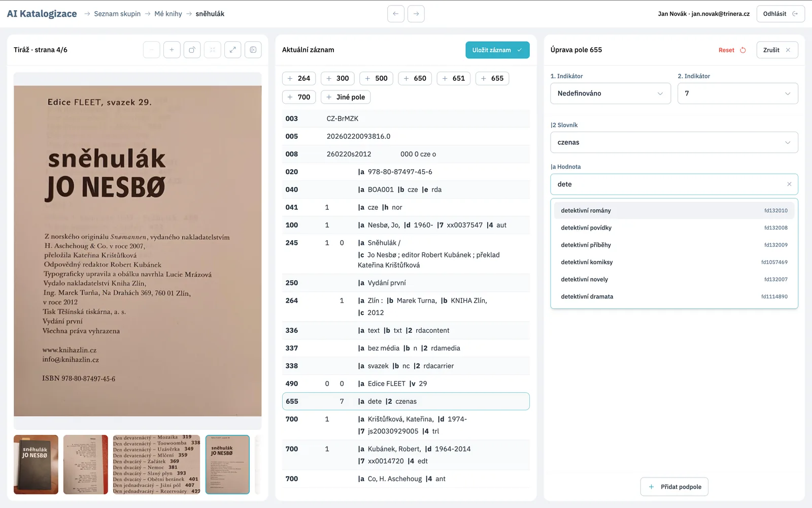Go to previous record with left arrow
This screenshot has height=508, width=812.
(x=396, y=14)
